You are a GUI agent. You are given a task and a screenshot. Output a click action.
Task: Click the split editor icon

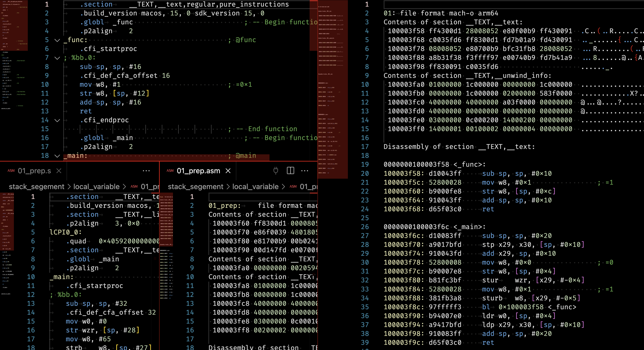[290, 171]
